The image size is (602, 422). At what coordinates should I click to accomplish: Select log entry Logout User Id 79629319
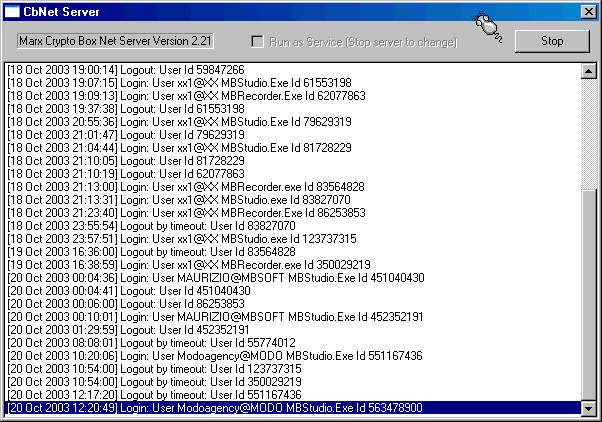tap(294, 135)
